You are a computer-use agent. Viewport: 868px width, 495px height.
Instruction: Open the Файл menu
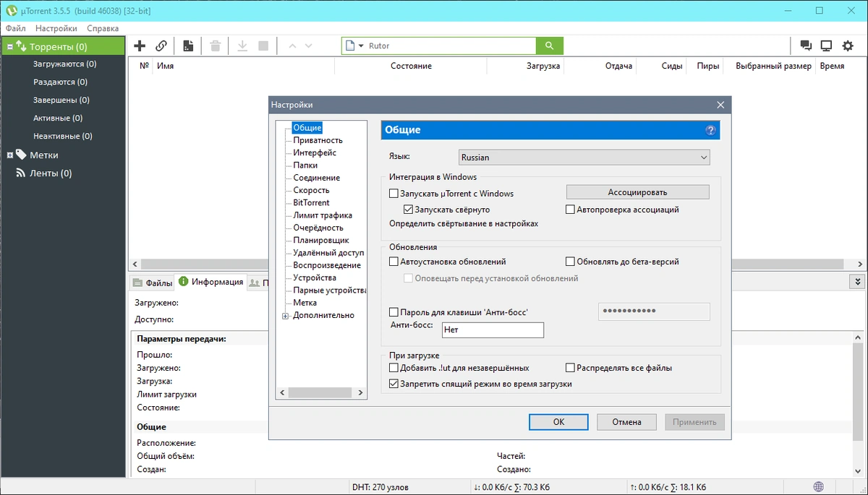click(x=15, y=28)
